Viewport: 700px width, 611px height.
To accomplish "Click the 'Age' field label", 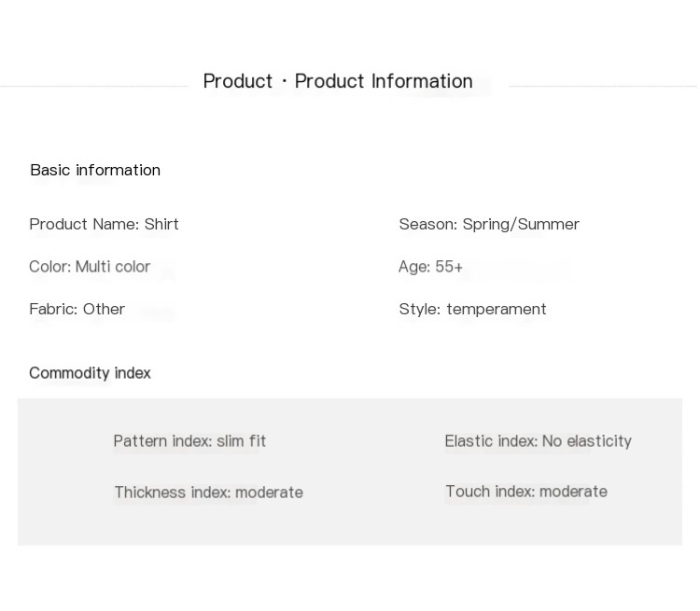I will (x=413, y=267).
